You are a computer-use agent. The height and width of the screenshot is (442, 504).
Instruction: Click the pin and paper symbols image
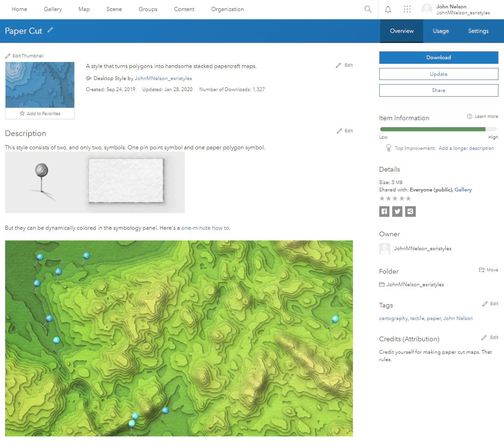tap(95, 183)
